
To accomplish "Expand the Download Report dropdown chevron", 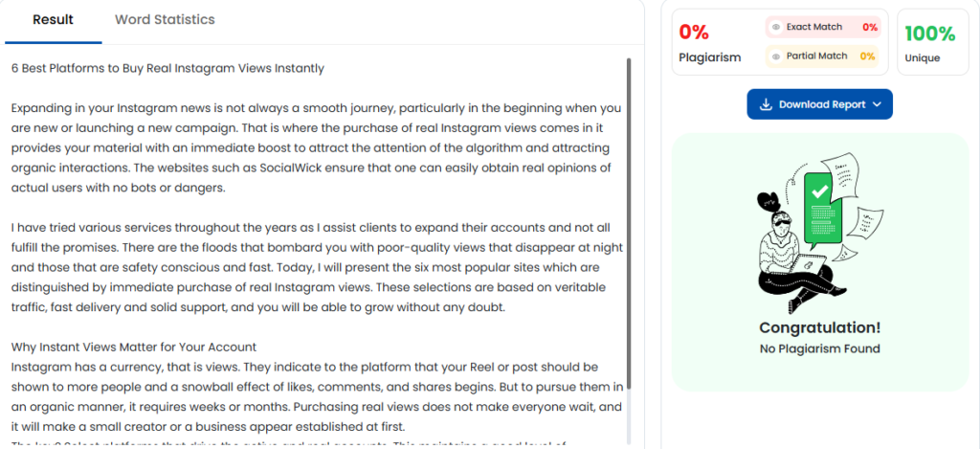I will point(878,104).
